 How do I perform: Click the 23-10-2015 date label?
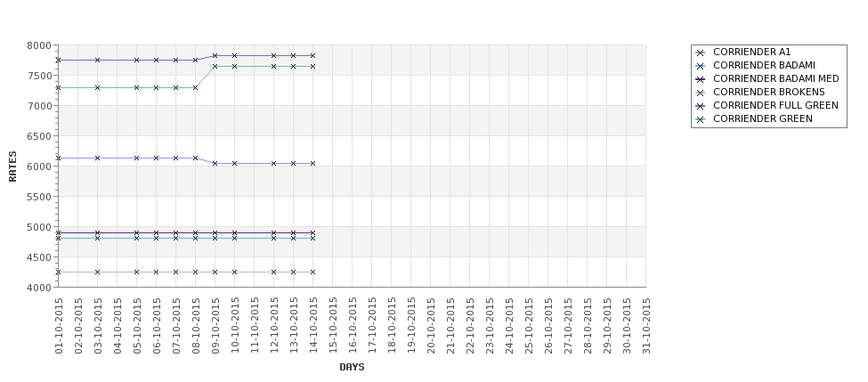tap(490, 326)
